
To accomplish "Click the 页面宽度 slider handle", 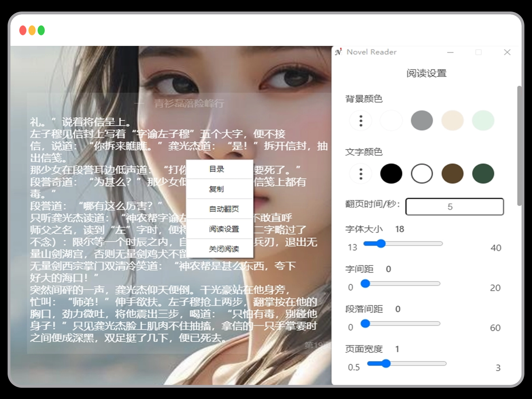I will (x=386, y=364).
